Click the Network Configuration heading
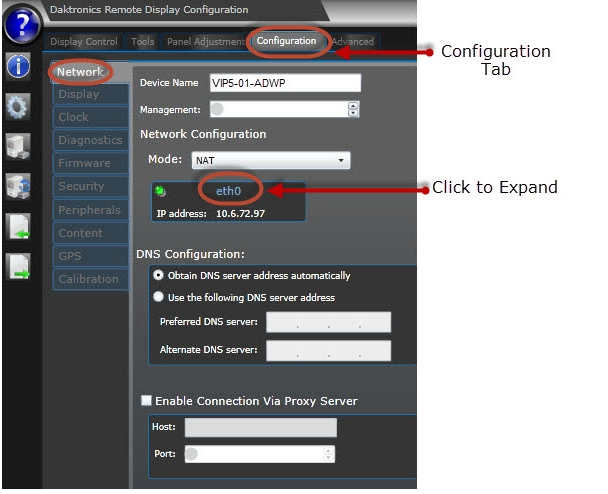The height and width of the screenshot is (494, 608). [203, 134]
